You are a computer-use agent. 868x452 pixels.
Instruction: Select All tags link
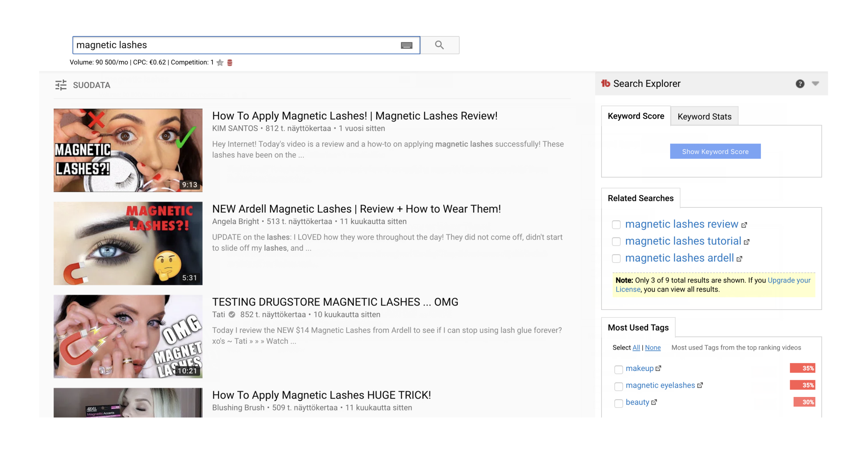636,348
